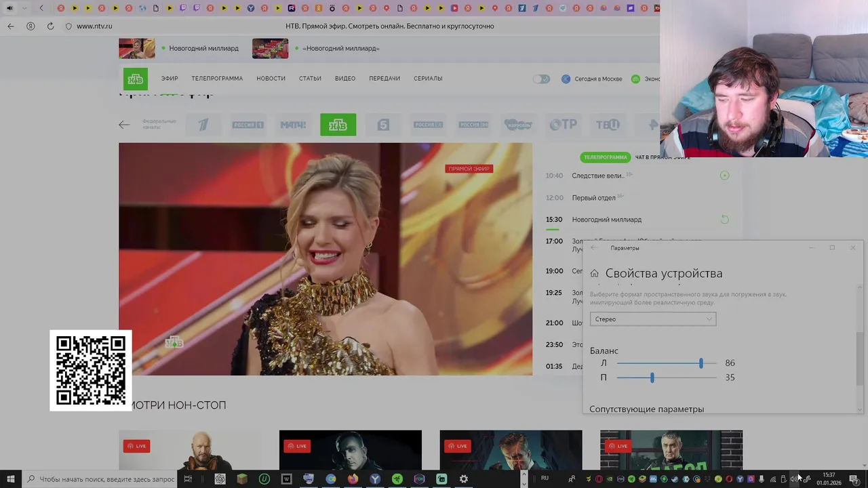Open Yandex home button beside back arrow

point(31,26)
